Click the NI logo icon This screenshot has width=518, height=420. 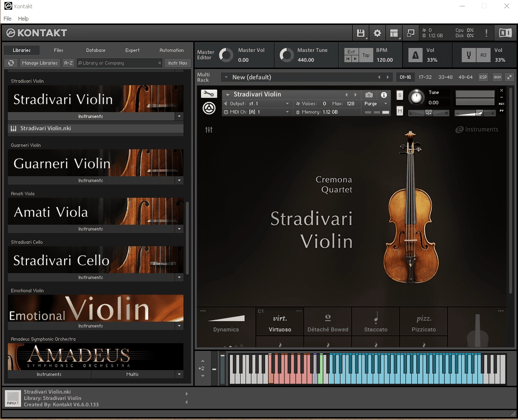tap(505, 33)
